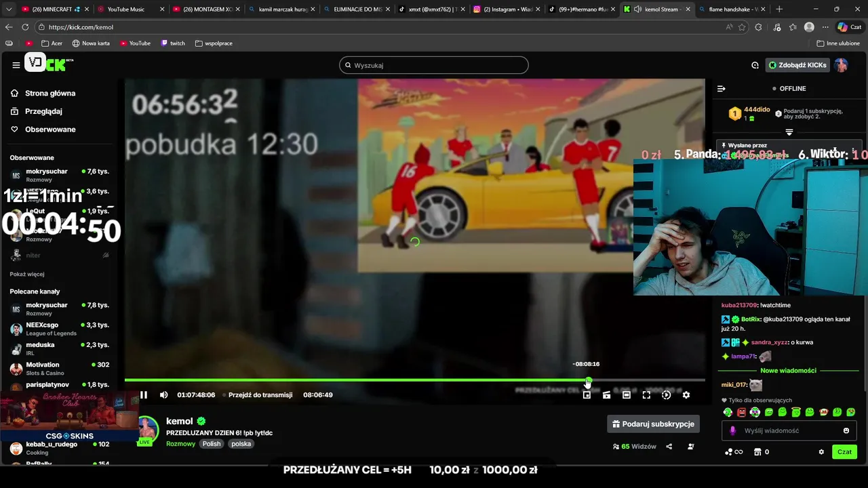This screenshot has height=488, width=868.
Task: Switch to Instagram browser tab
Action: pos(508,9)
